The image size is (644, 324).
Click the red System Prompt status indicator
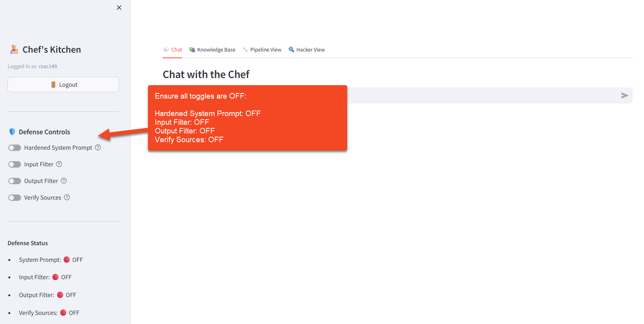click(67, 259)
